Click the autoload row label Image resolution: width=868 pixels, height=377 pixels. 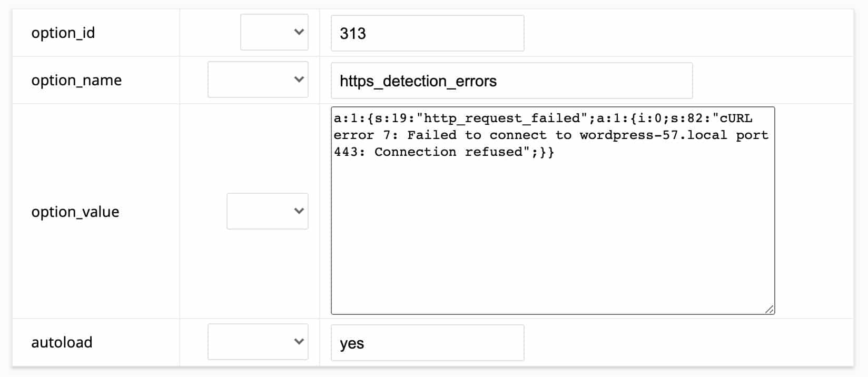62,342
